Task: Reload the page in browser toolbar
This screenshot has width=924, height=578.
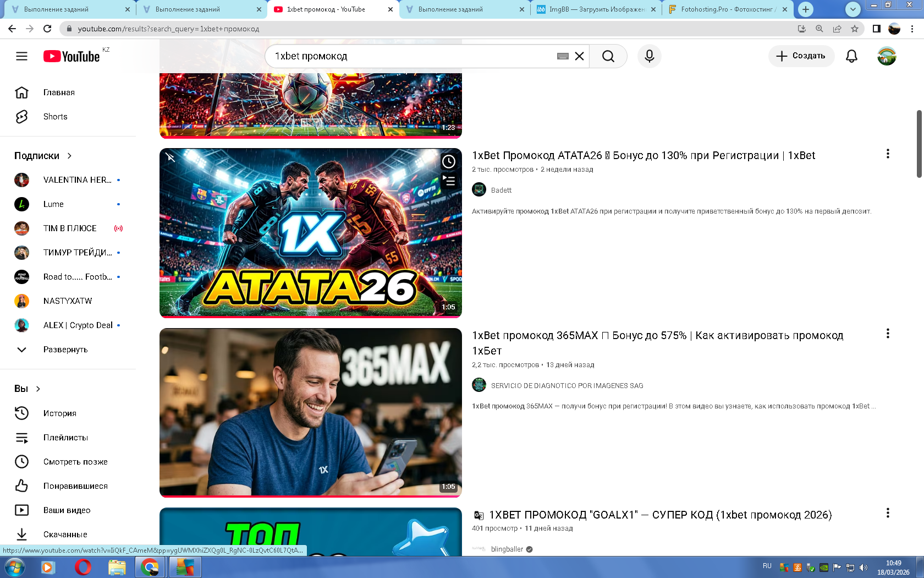Action: point(47,29)
